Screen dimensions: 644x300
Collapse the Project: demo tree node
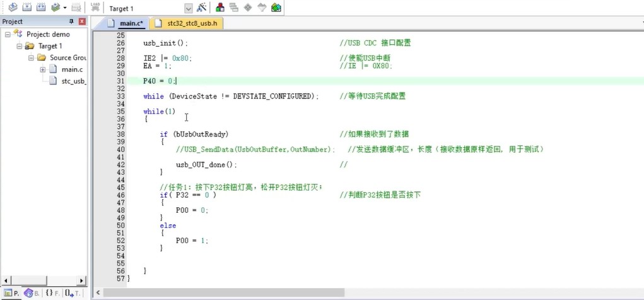8,34
